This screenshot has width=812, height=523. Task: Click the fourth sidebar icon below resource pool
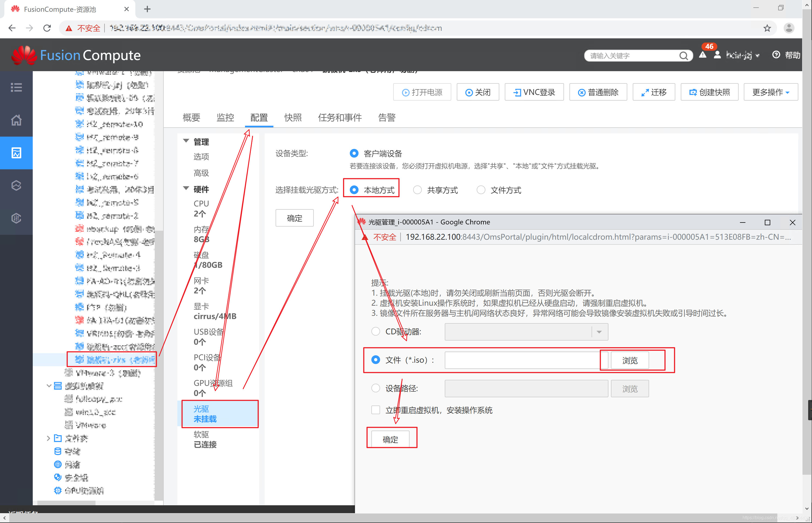coord(16,185)
